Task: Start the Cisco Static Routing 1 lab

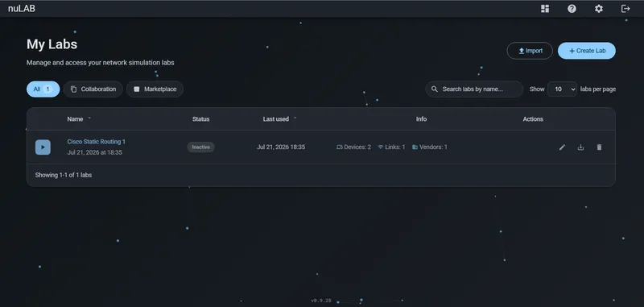Action: point(43,147)
